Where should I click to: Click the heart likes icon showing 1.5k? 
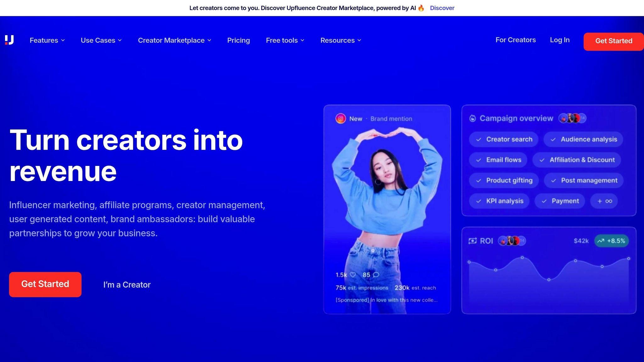353,275
